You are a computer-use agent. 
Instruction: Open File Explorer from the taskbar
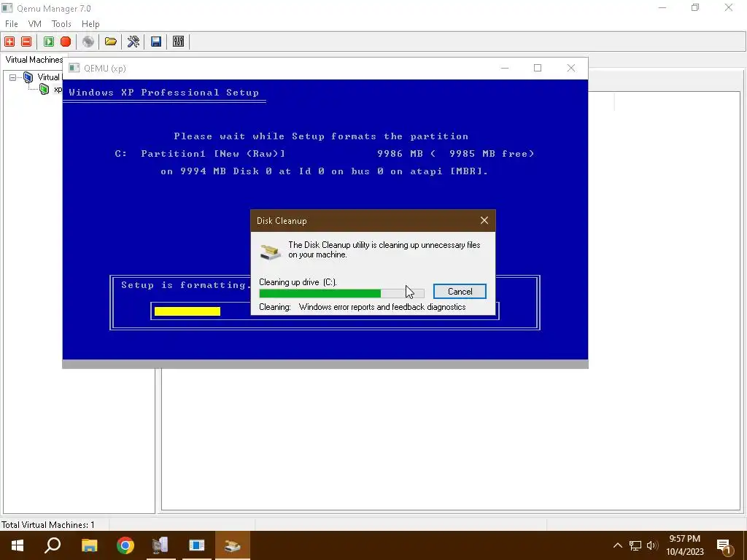89,545
